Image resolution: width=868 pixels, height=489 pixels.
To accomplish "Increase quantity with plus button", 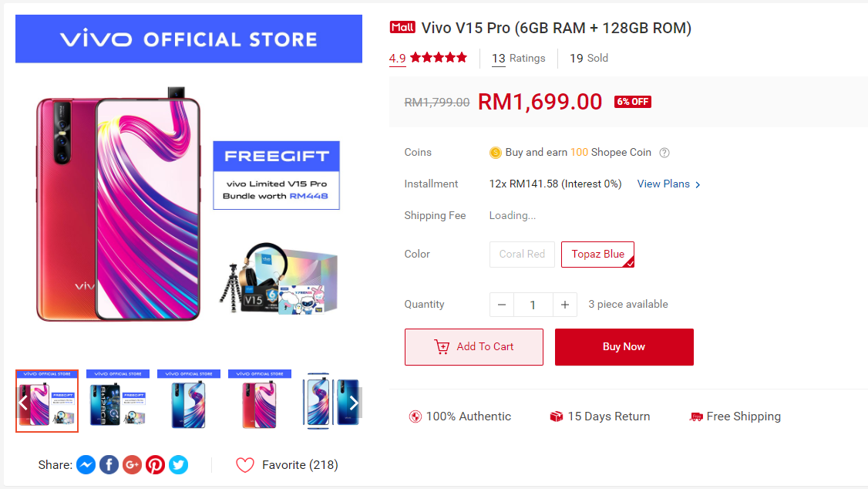I will [564, 305].
